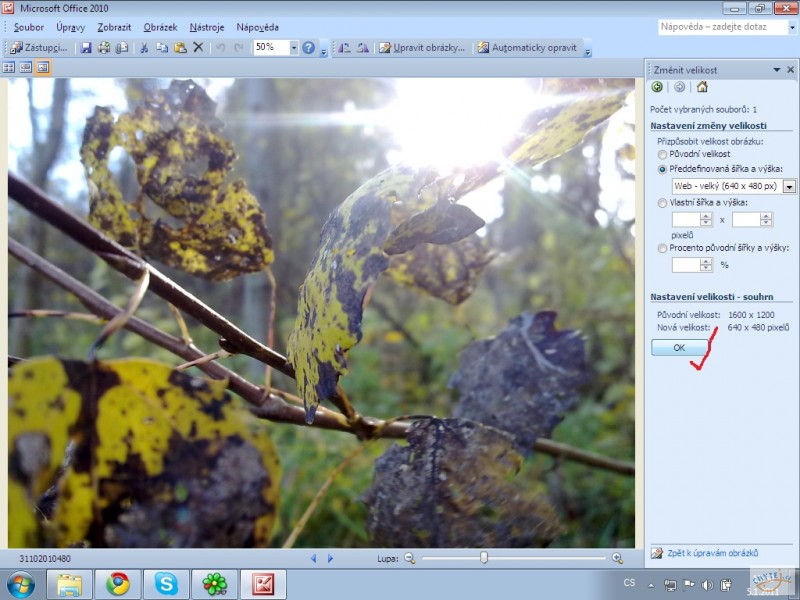This screenshot has height=600, width=800.
Task: Click the Nápověda search question field
Action: [723, 28]
